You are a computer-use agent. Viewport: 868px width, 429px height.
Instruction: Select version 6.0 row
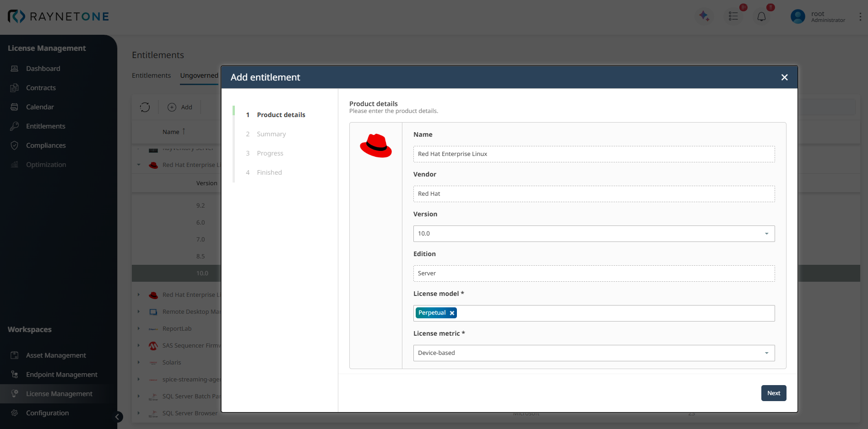click(201, 223)
